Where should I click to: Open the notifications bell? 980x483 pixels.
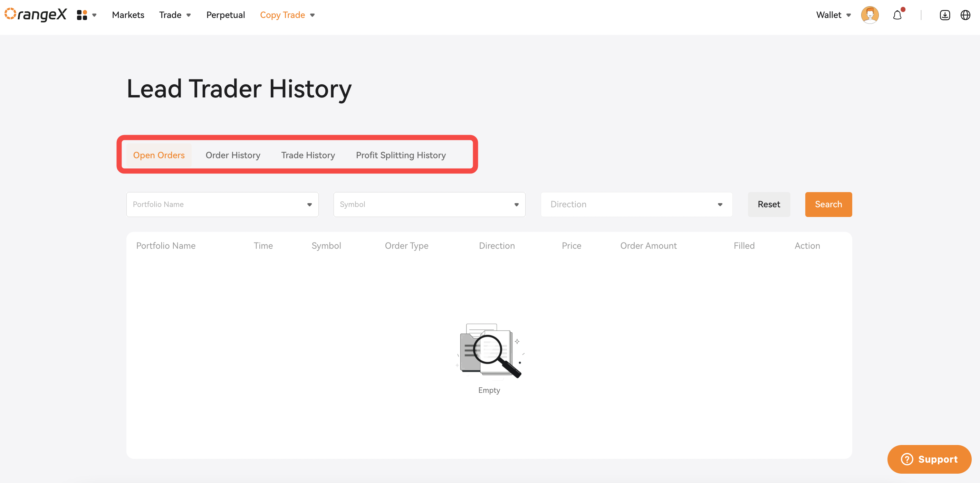click(x=897, y=15)
